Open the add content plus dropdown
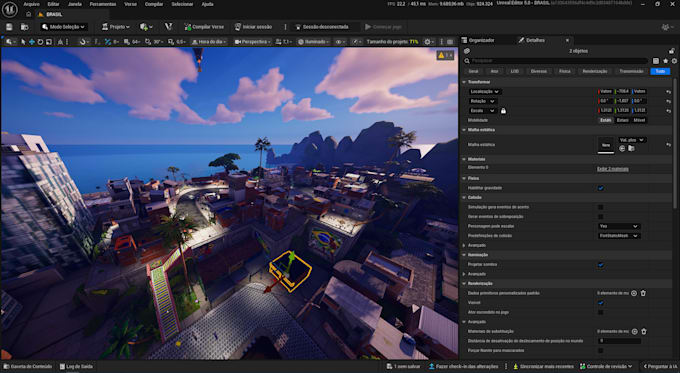Screen dimensions: 680x373 click(146, 27)
